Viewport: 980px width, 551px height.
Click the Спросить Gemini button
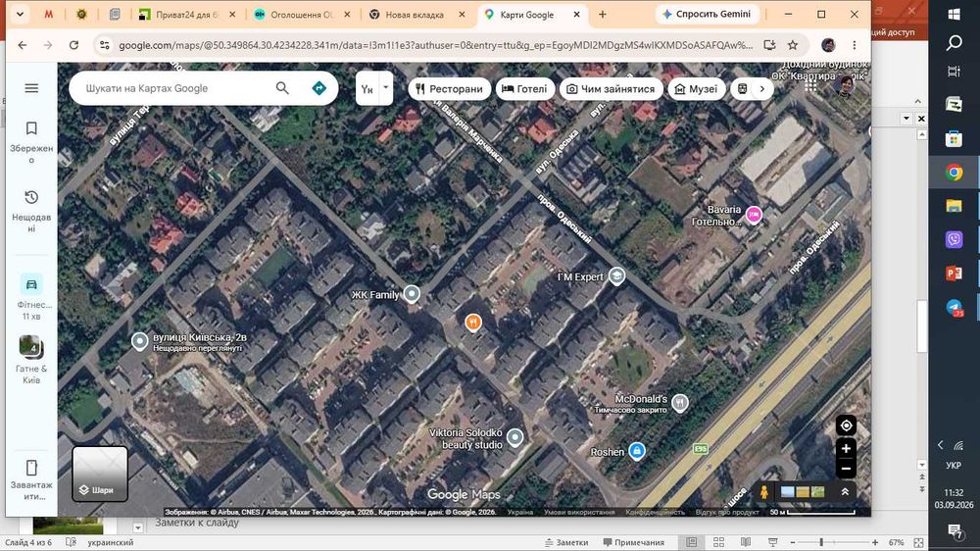707,15
